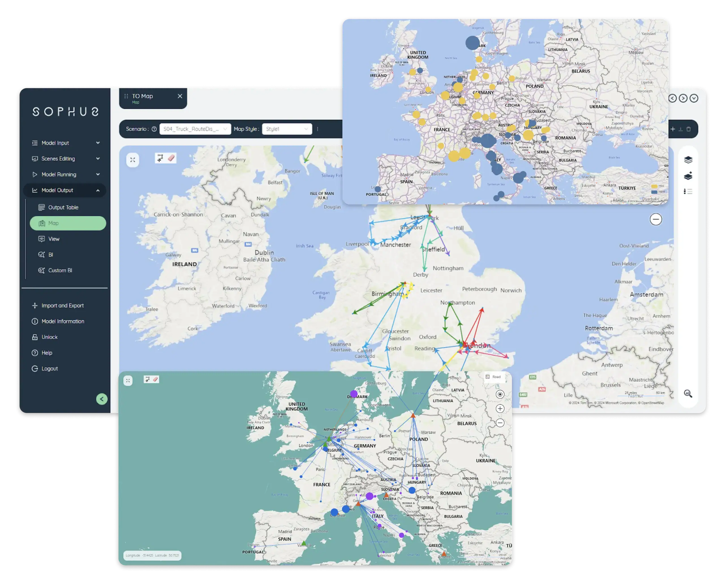Open the Output Table view
724x588 pixels.
click(63, 207)
